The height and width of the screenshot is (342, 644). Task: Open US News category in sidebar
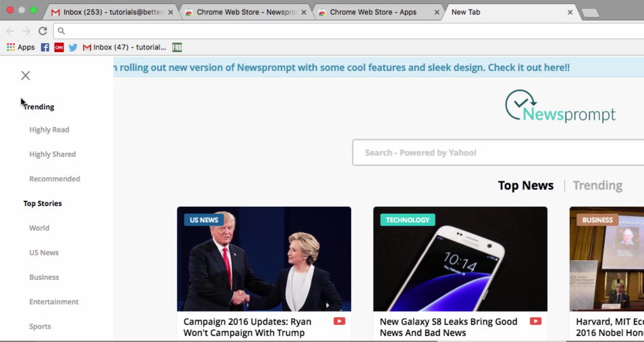coord(43,253)
